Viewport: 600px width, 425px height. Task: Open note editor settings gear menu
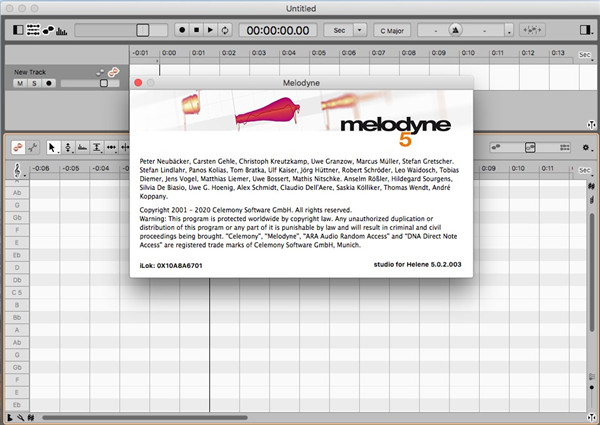click(587, 148)
